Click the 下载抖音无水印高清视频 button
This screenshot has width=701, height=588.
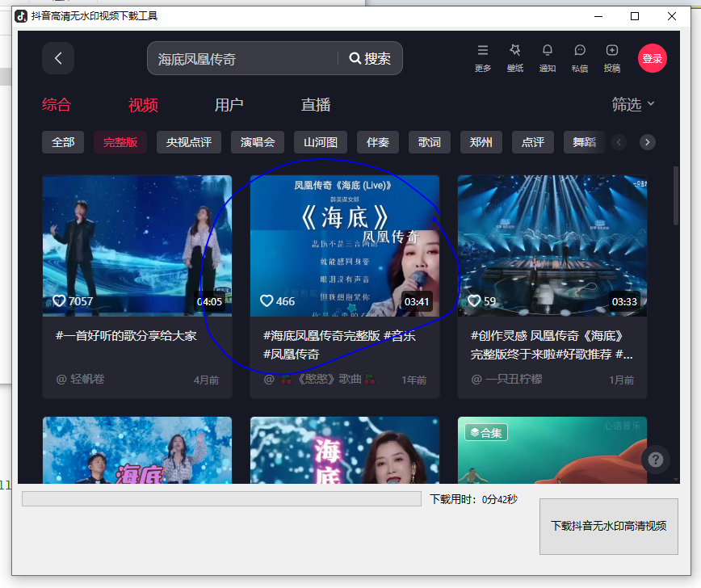[x=608, y=527]
